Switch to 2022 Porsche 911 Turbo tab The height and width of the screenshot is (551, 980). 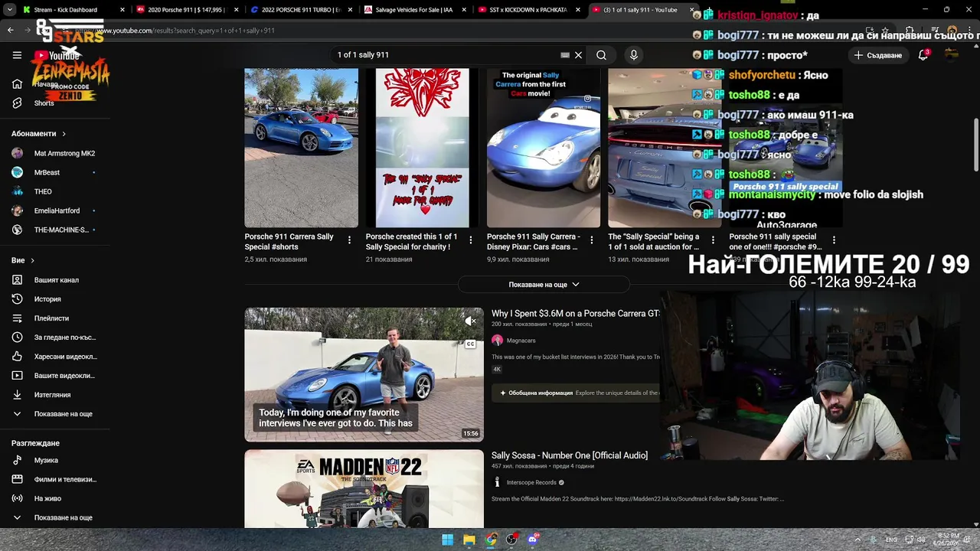[x=300, y=10]
